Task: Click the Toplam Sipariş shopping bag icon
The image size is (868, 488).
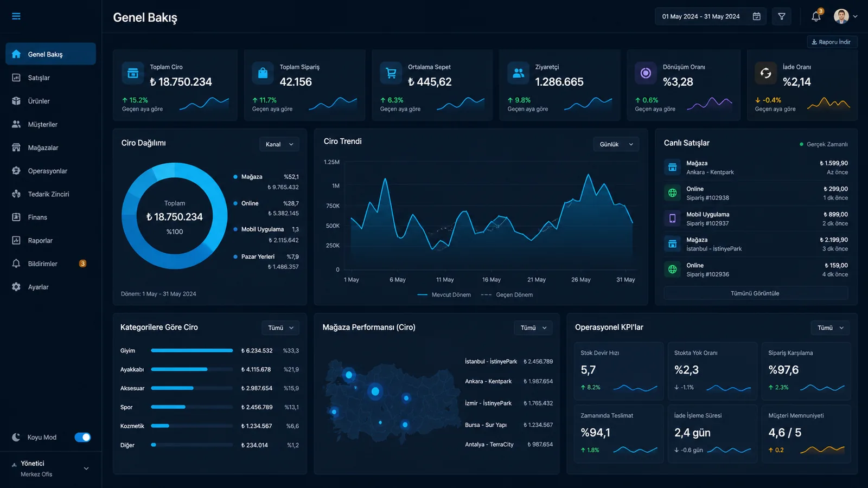Action: pos(263,73)
